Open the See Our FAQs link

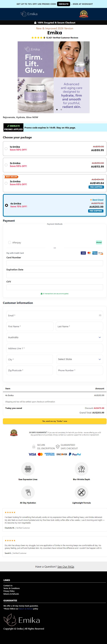[x=66, y=567]
